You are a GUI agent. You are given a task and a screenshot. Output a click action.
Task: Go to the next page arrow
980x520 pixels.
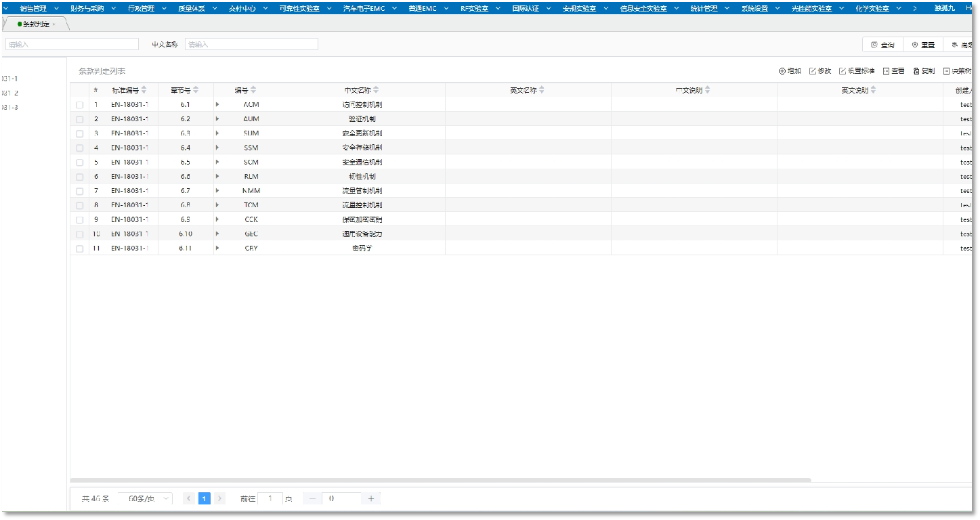(x=219, y=498)
